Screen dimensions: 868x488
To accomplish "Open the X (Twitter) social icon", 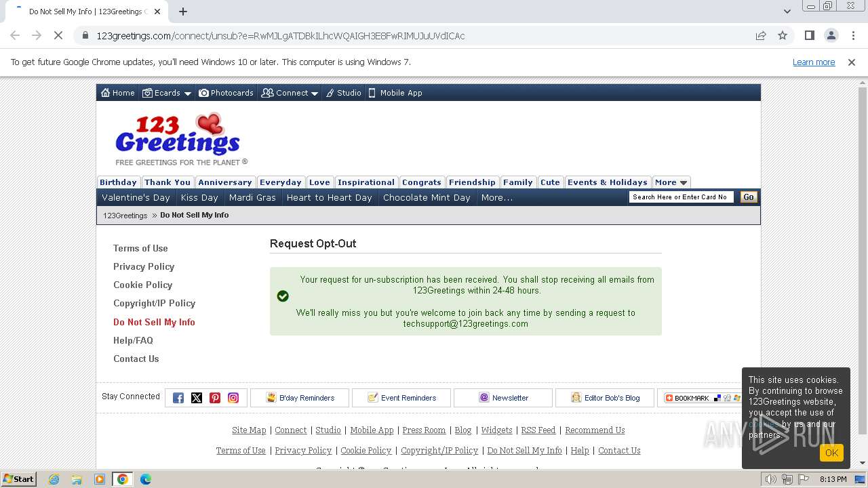I will pos(197,398).
